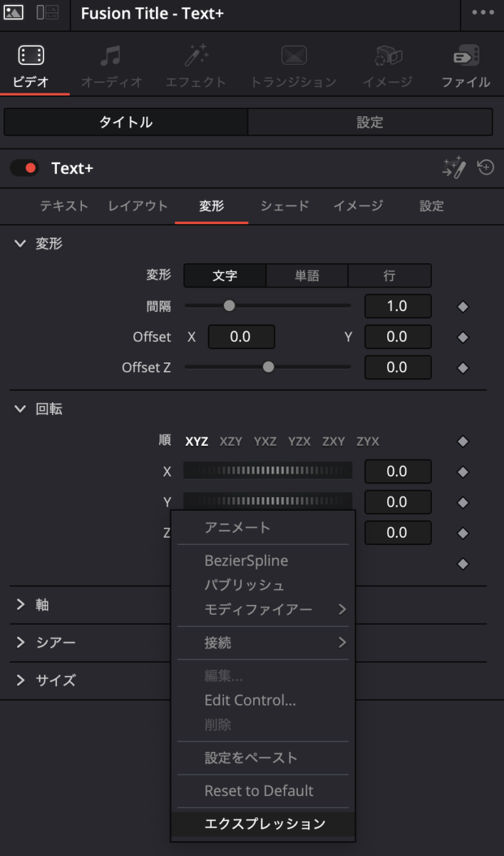Click the 間隔 value field 1.0
This screenshot has width=504, height=856.
click(398, 306)
